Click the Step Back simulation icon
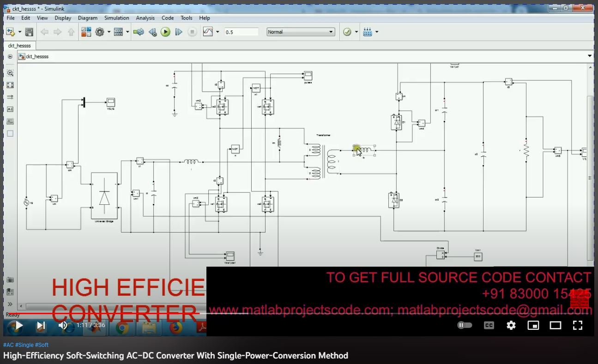This screenshot has height=364, width=598. click(152, 32)
